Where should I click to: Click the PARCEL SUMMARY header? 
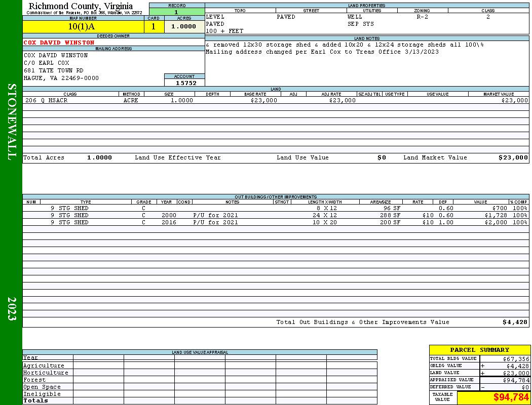(479, 350)
